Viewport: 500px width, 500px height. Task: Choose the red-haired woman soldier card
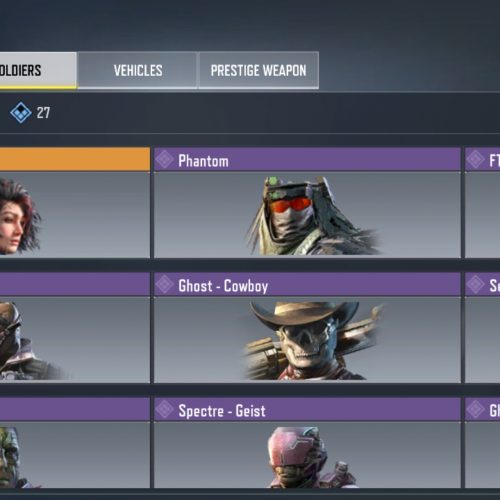75,202
